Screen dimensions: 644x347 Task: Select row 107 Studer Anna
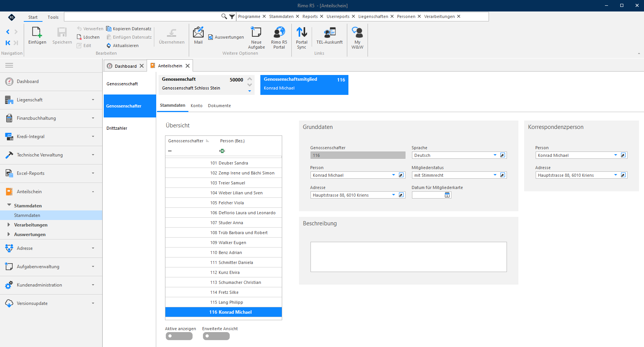[224, 223]
